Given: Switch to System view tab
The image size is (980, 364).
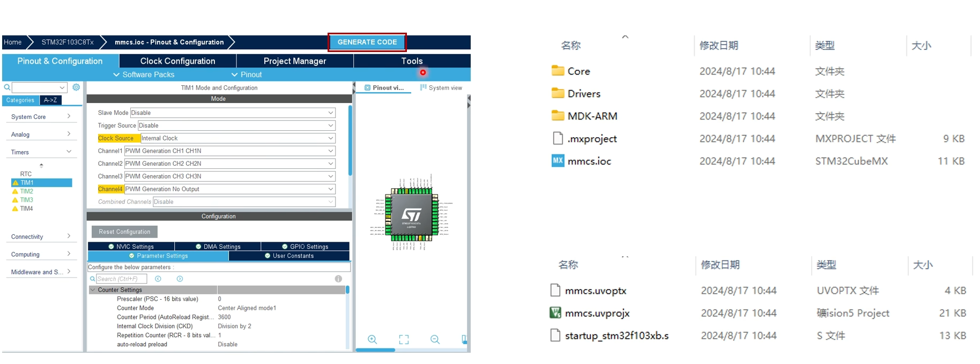Looking at the screenshot, I should pyautogui.click(x=441, y=87).
